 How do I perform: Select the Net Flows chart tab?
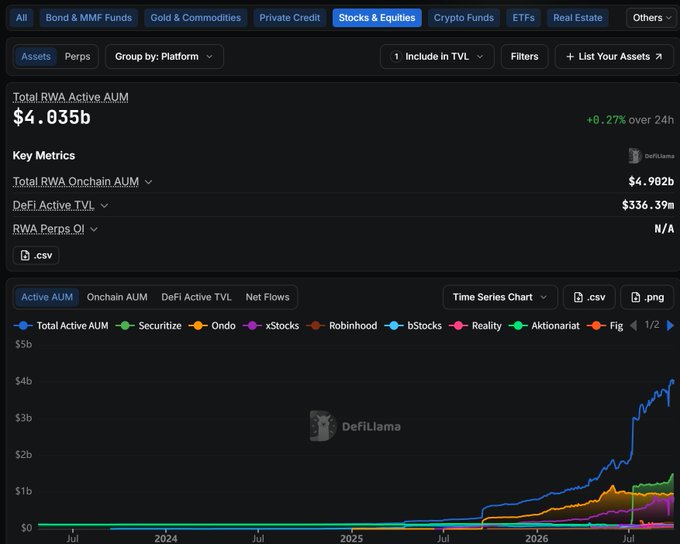[268, 297]
